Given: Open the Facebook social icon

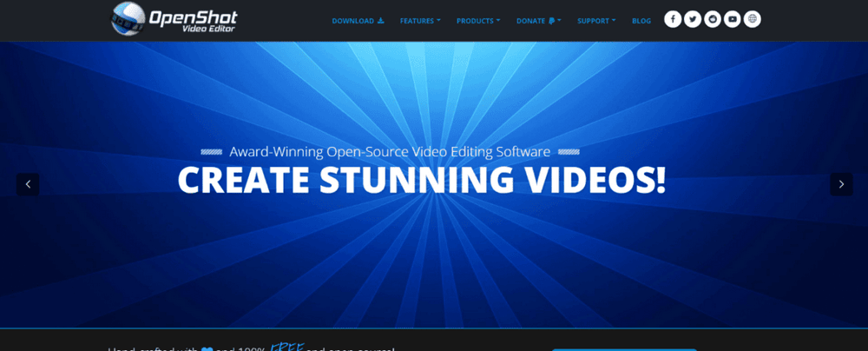Looking at the screenshot, I should (x=673, y=20).
